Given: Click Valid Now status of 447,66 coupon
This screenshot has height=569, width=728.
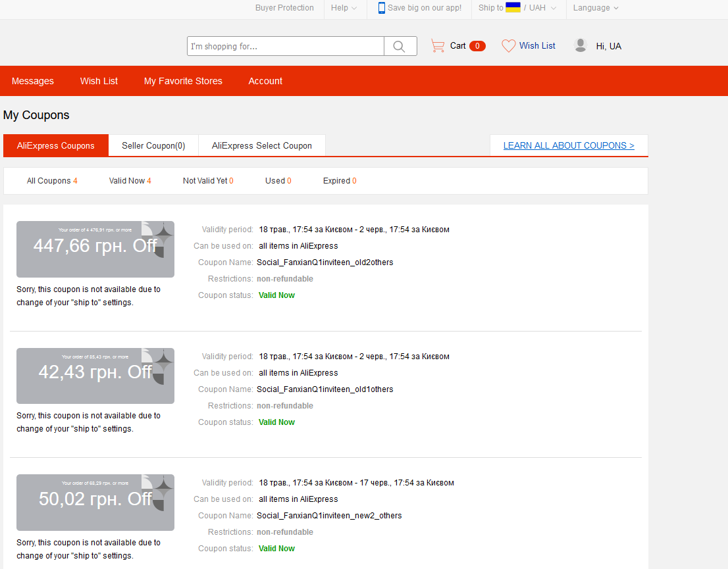Looking at the screenshot, I should pos(276,295).
